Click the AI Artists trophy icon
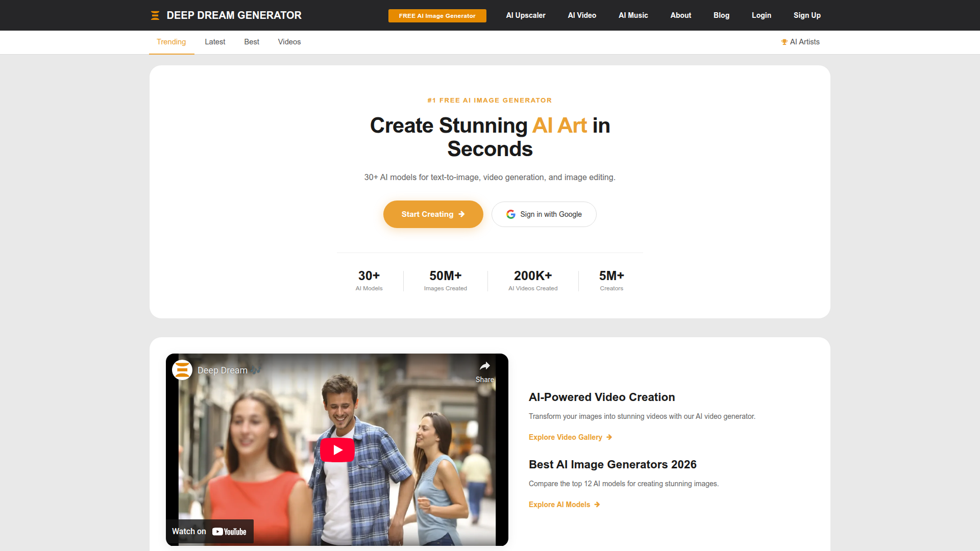The height and width of the screenshot is (551, 980). [x=784, y=42]
